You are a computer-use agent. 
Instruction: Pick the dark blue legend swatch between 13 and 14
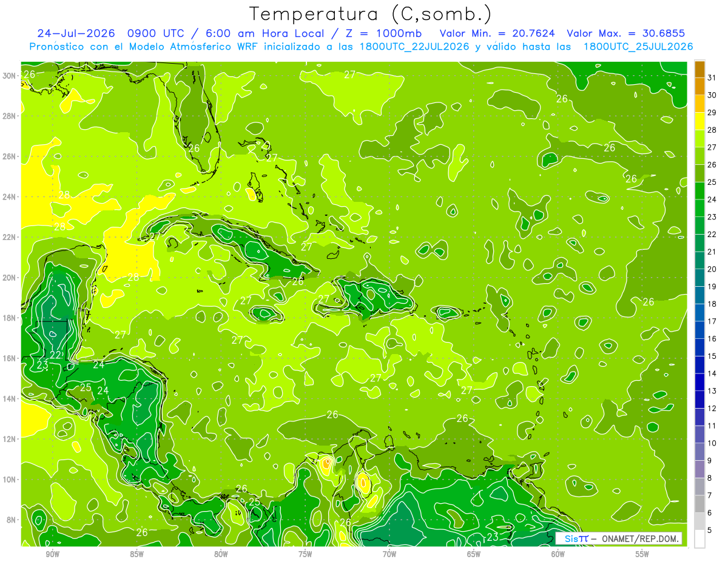click(x=699, y=382)
